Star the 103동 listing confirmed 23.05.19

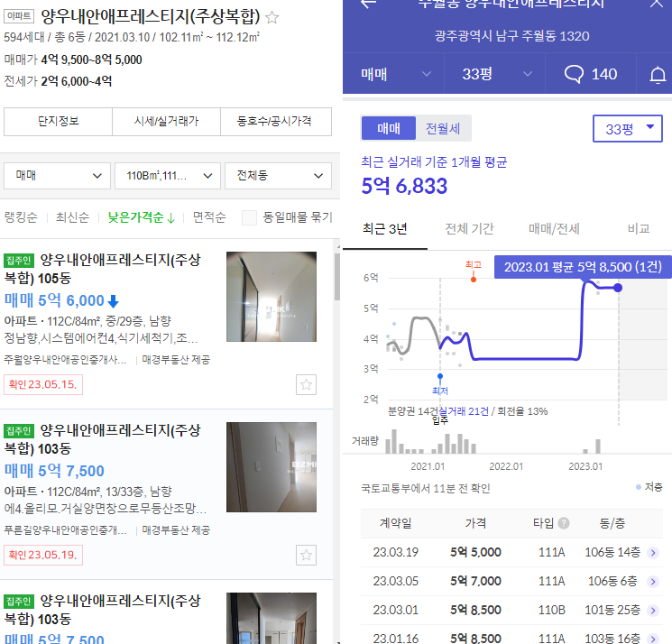pyautogui.click(x=306, y=556)
